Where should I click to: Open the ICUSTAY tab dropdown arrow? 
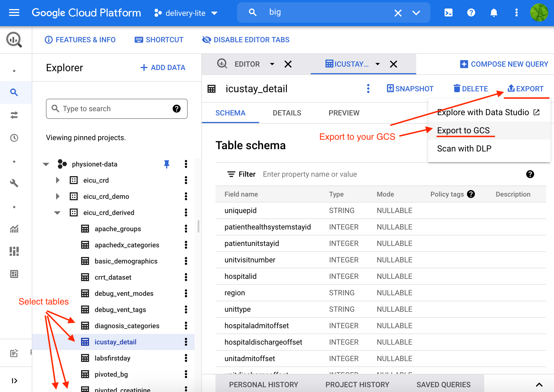[377, 64]
